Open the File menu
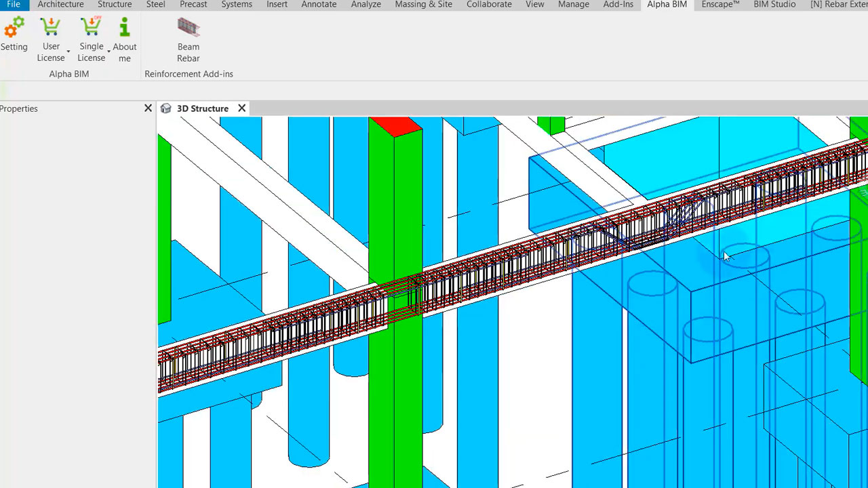Viewport: 868px width, 488px height. point(14,5)
